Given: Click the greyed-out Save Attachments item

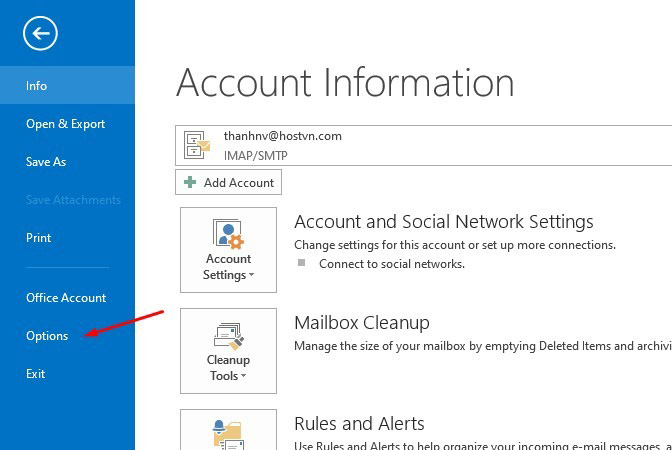Looking at the screenshot, I should click(73, 200).
